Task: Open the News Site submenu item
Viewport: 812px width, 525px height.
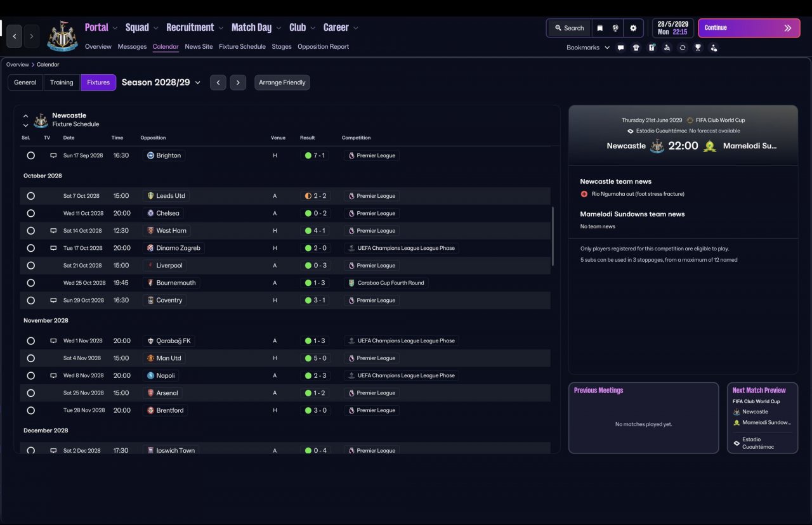Action: 199,46
